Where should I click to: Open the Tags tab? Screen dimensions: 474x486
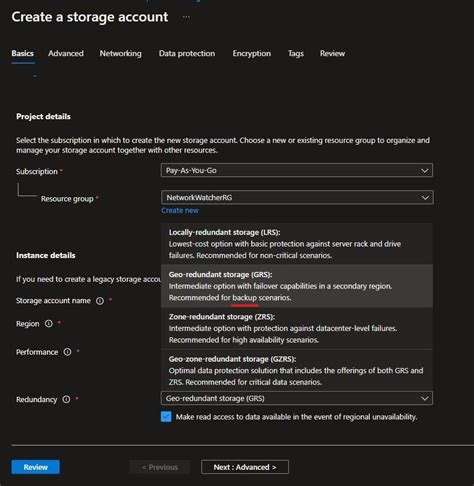coord(296,53)
